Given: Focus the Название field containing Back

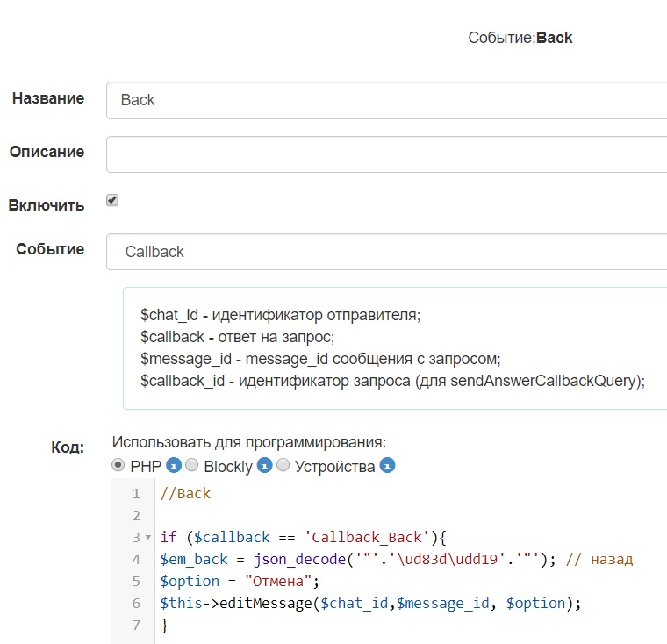Looking at the screenshot, I should (386, 100).
